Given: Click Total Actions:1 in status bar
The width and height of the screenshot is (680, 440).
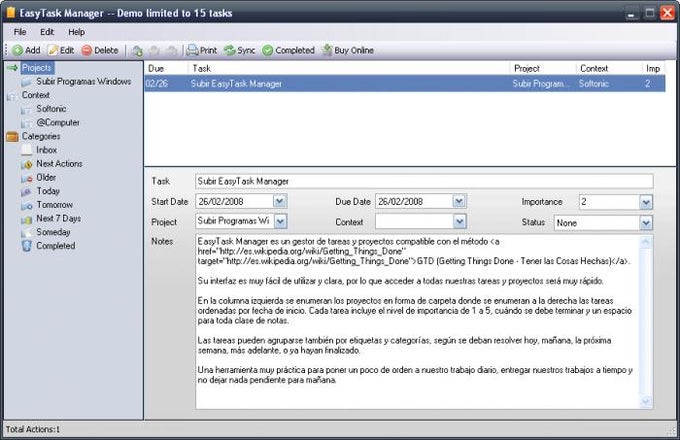Looking at the screenshot, I should tap(33, 429).
